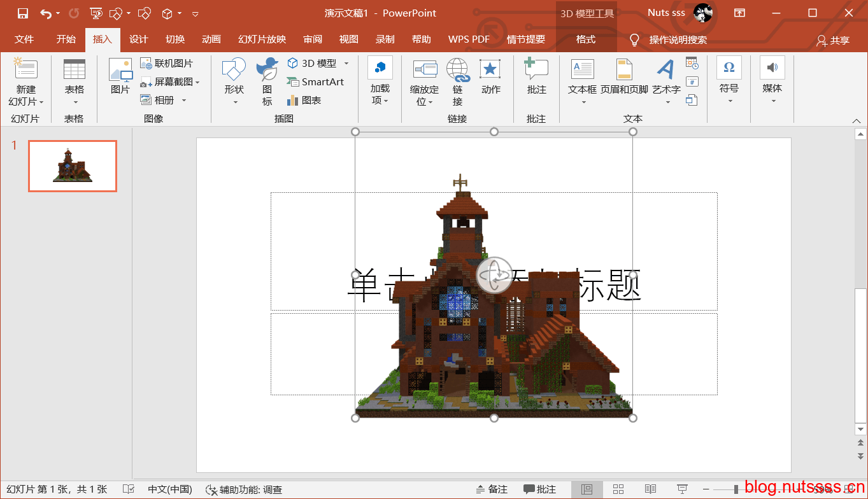Open the 切换 transitions tab
868x499 pixels.
coord(175,39)
